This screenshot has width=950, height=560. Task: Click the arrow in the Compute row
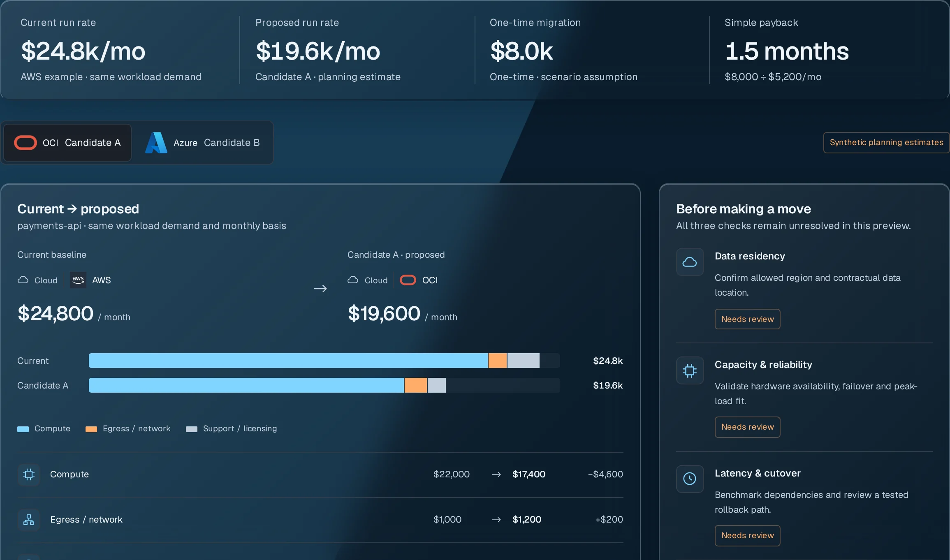pos(496,474)
